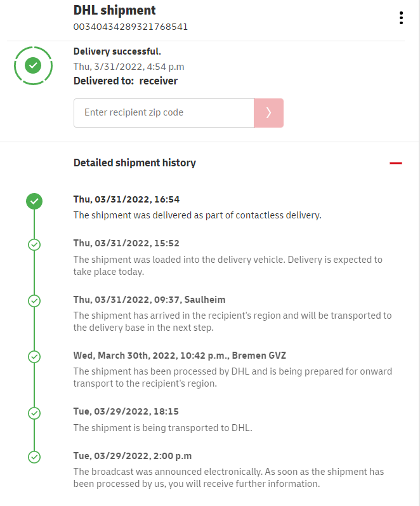Click the Delivery successful status text
This screenshot has width=420, height=506.
pyautogui.click(x=117, y=51)
